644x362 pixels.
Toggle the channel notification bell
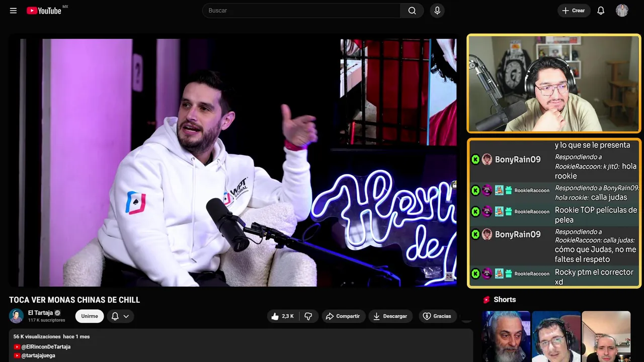point(115,316)
